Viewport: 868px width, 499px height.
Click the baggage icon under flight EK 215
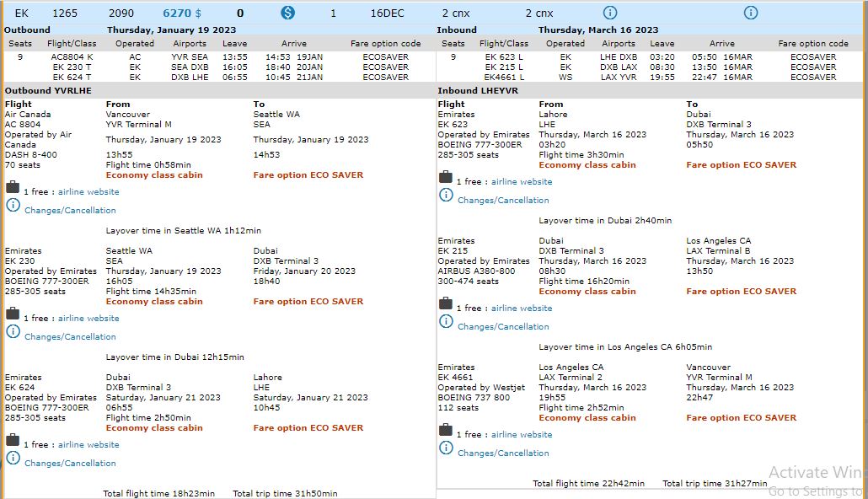pos(446,303)
